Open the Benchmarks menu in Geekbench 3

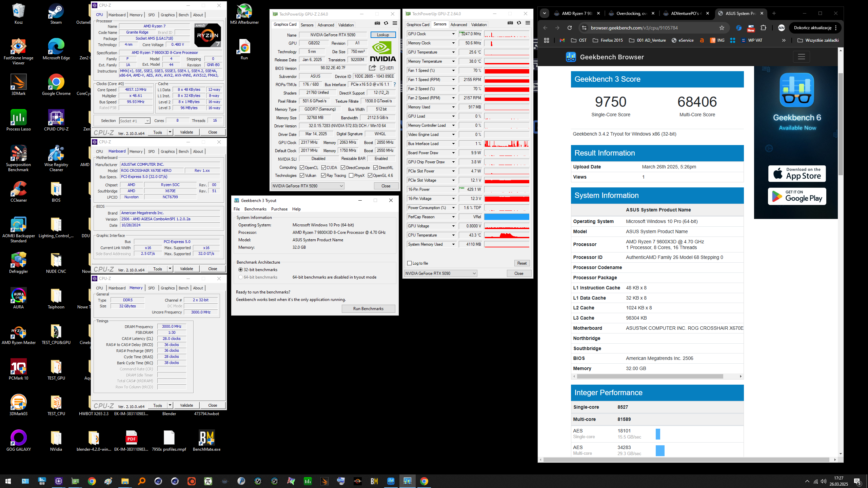[x=255, y=209]
